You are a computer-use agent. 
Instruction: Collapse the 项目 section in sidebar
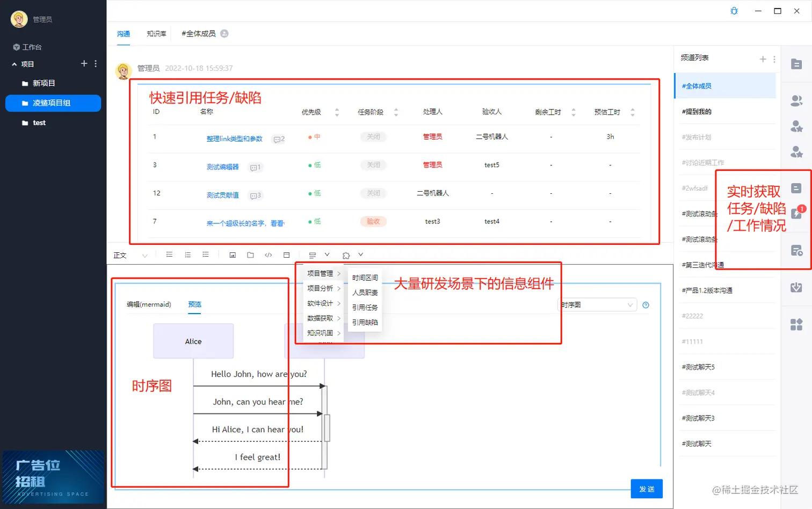click(14, 64)
